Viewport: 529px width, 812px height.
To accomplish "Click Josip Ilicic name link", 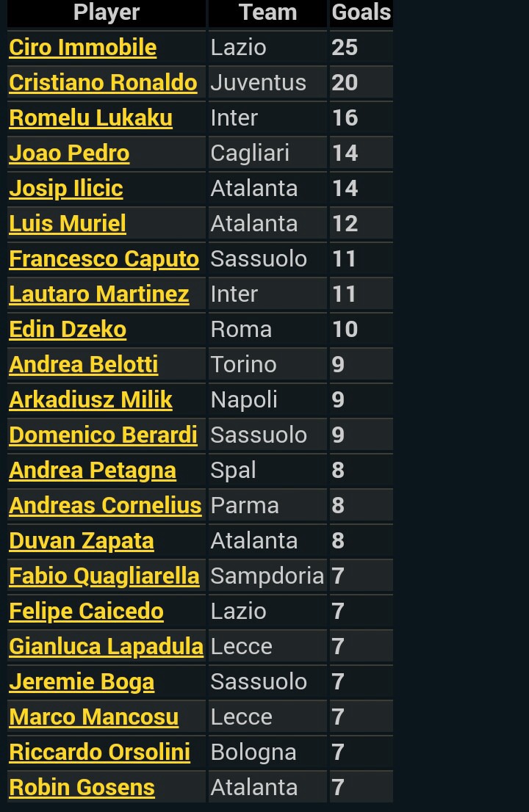I will [x=66, y=189].
